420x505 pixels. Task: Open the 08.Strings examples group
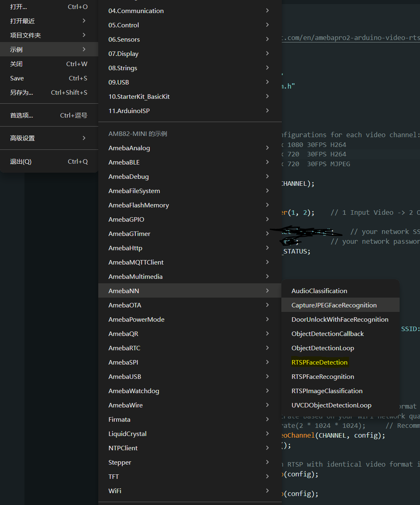coord(190,68)
